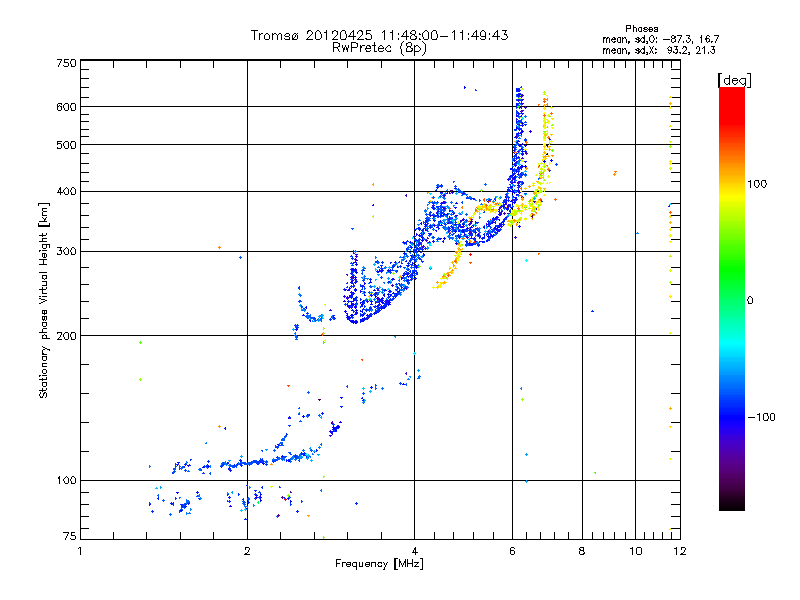Click the x-axis tick label '2'

[x=247, y=551]
